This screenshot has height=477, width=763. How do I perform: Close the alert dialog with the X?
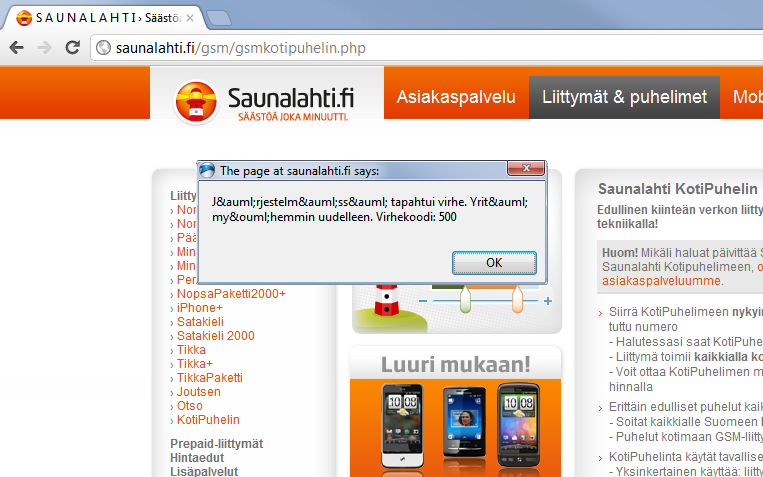pos(526,168)
